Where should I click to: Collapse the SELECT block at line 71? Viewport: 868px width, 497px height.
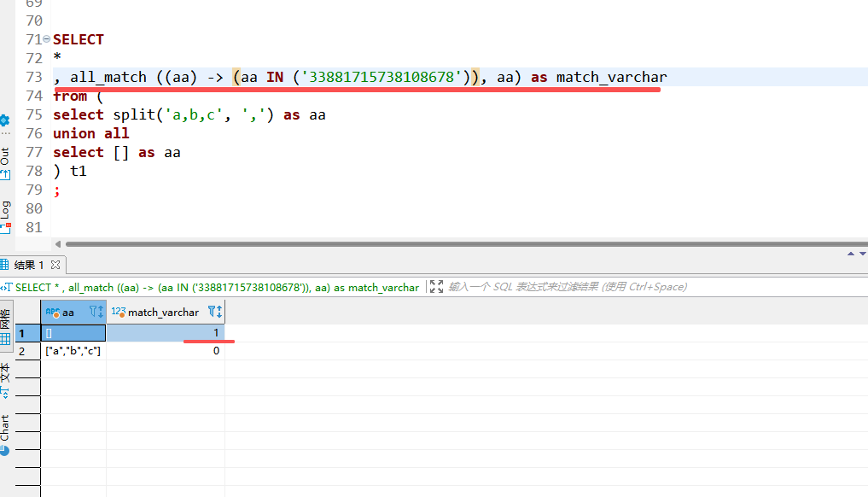tap(46, 40)
